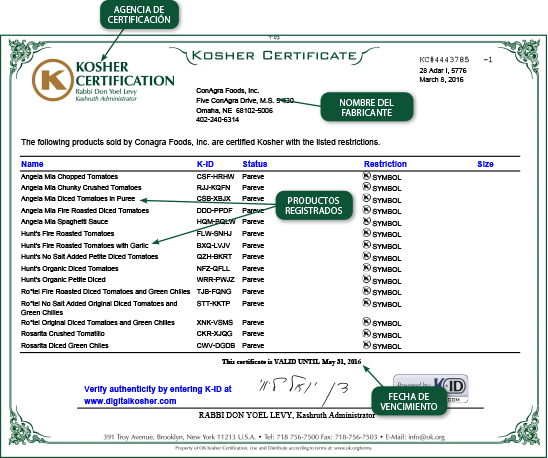The width and height of the screenshot is (548, 458).
Task: Select product Rosarita Crushed Tomatillo
Action: [x=63, y=334]
